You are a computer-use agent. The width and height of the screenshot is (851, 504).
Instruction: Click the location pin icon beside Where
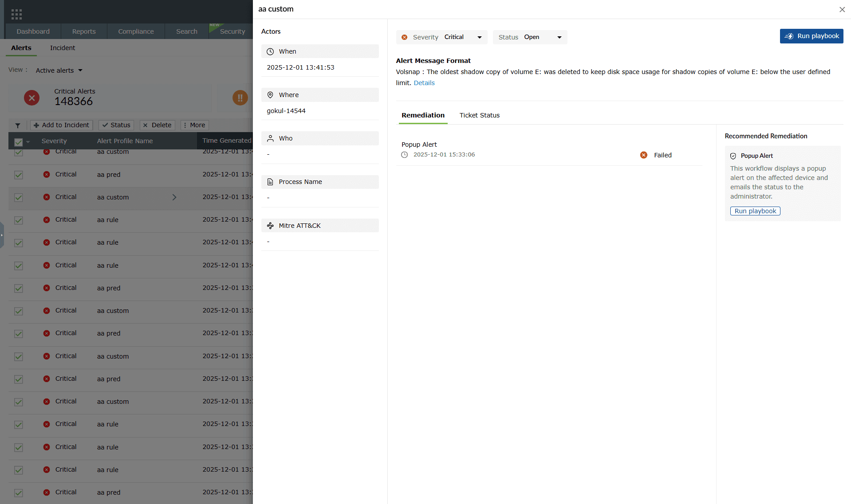[x=270, y=94]
